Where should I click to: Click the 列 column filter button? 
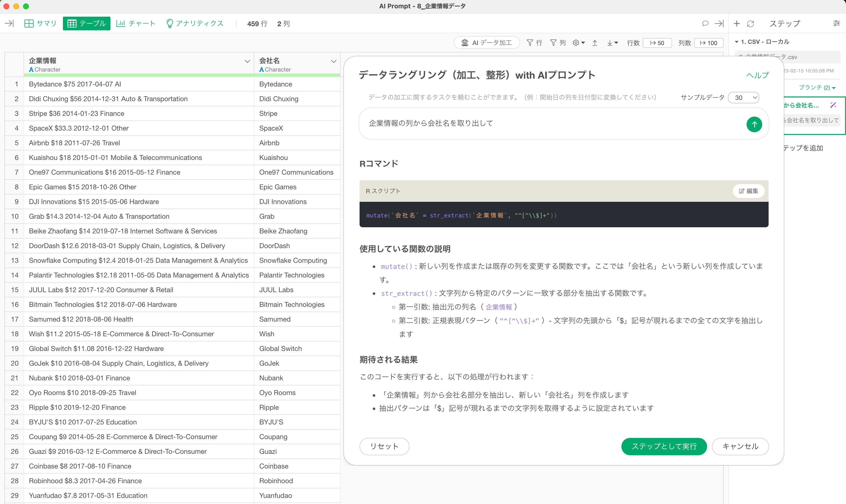[558, 43]
